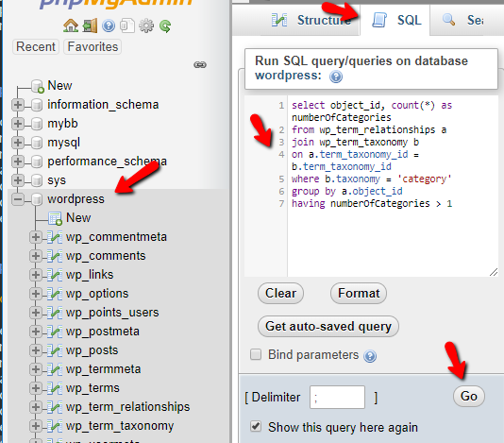Click the new table icon under wordpress
504x443 pixels.
coord(55,218)
